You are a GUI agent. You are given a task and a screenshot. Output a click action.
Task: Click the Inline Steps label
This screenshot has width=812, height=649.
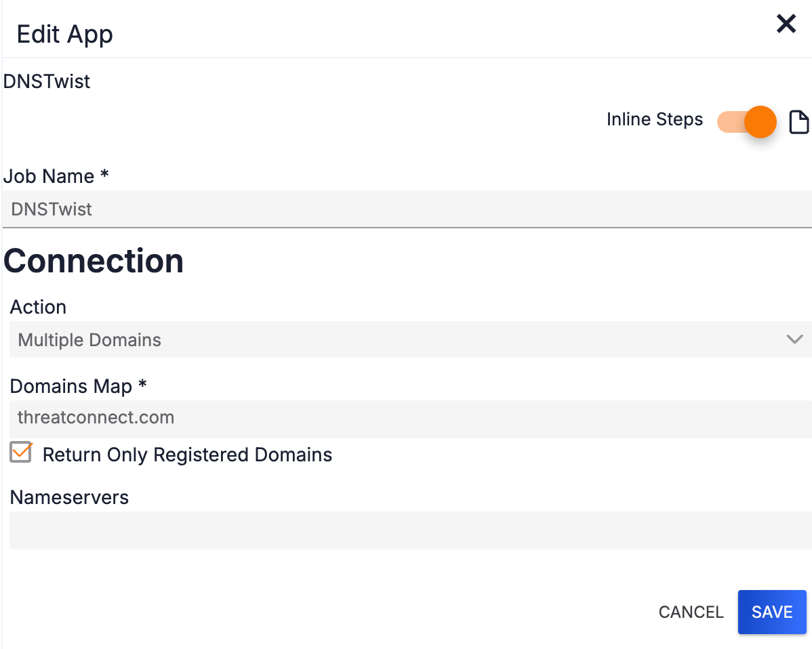point(655,119)
